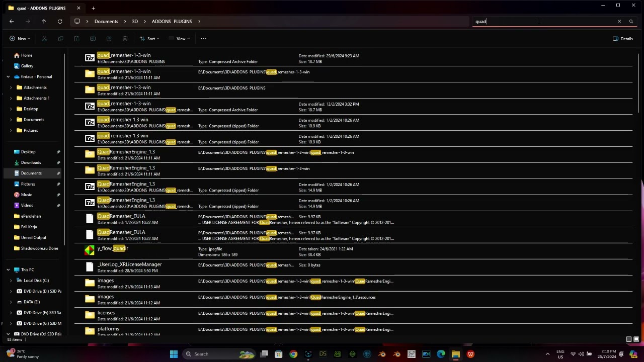The width and height of the screenshot is (644, 362).
Task: Go to 3D folder in breadcrumb
Action: coord(135,22)
